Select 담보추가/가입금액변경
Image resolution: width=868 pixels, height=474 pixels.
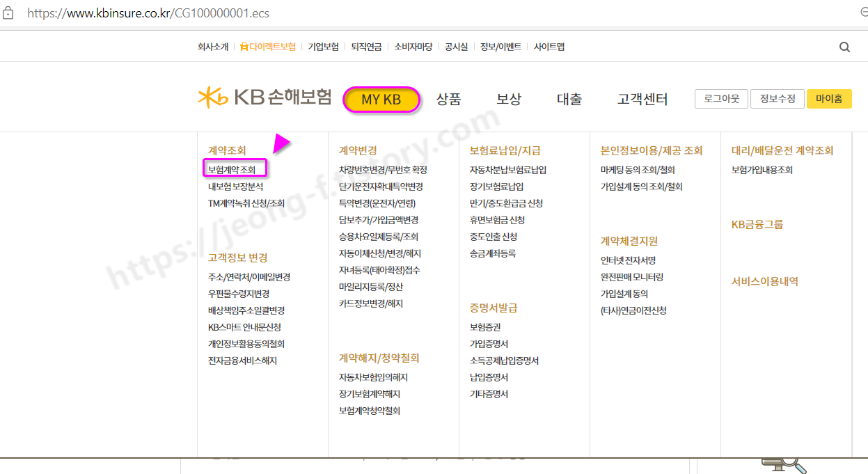(x=379, y=220)
